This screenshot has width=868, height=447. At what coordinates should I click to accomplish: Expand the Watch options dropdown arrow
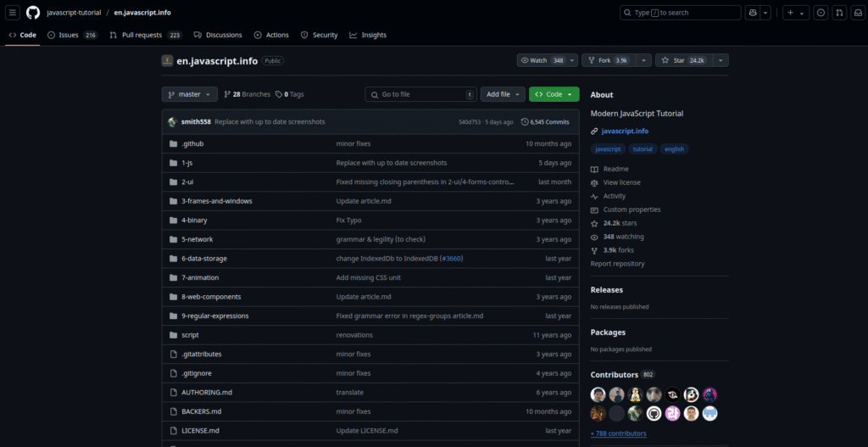[572, 60]
